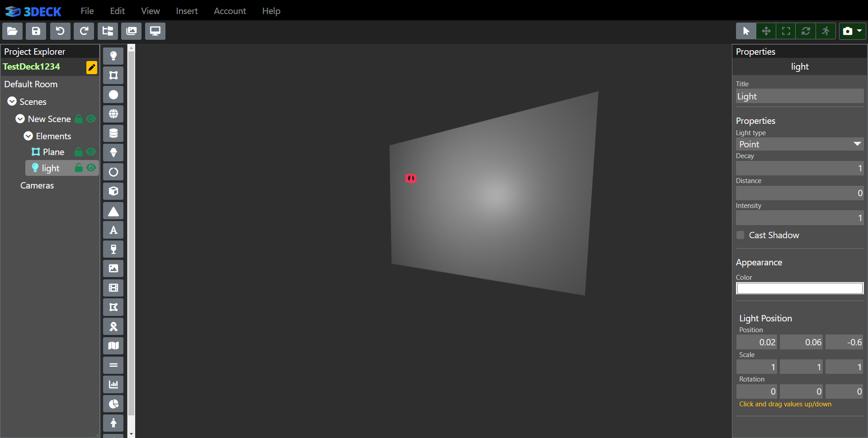
Task: Click the yellow edit deck name pencil
Action: point(91,67)
